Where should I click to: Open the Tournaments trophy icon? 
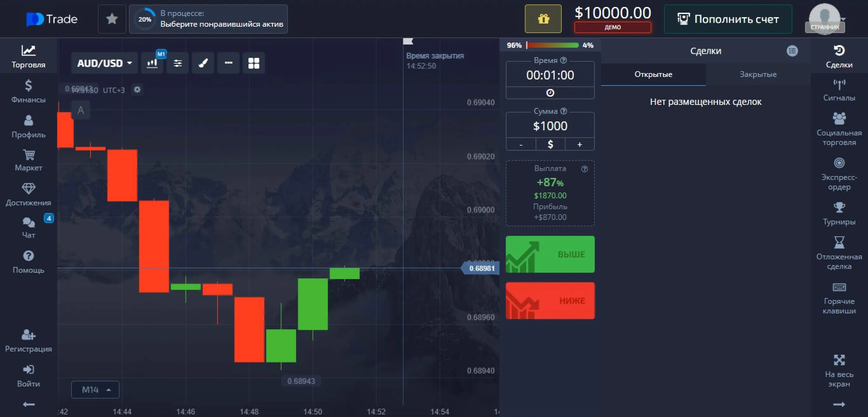839,213
